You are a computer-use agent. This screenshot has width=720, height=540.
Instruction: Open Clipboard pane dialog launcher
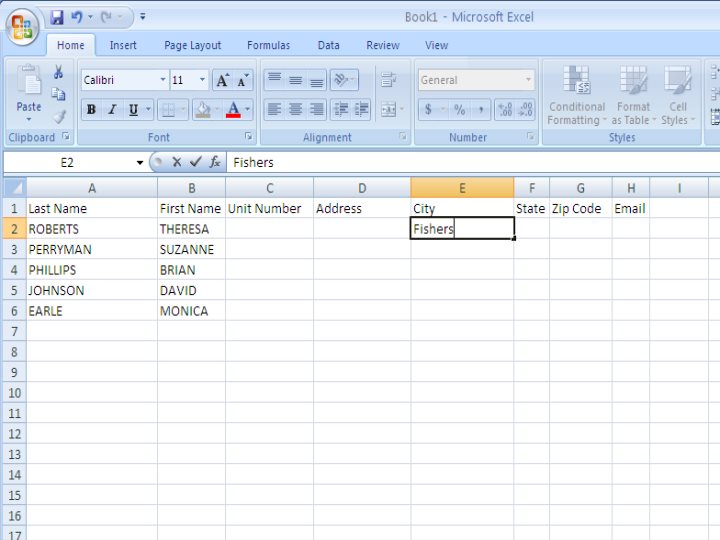(66, 136)
